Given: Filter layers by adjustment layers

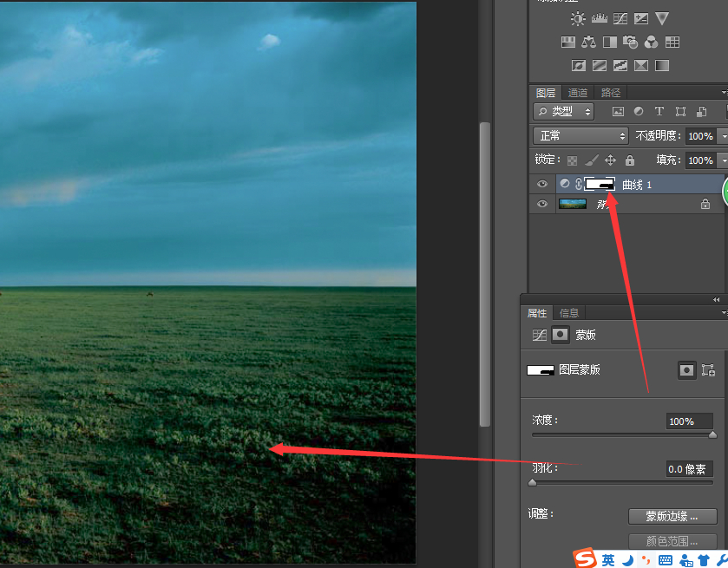Looking at the screenshot, I should pos(639,111).
